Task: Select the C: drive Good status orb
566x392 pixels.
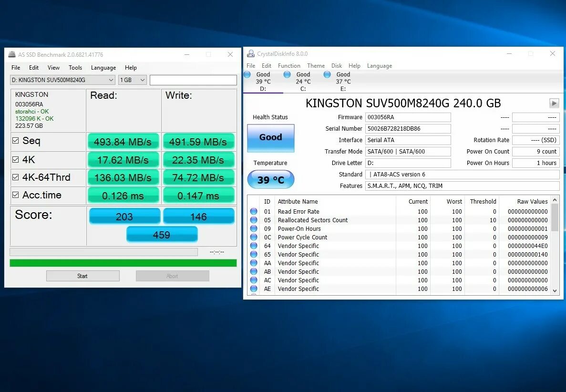Action: point(287,74)
